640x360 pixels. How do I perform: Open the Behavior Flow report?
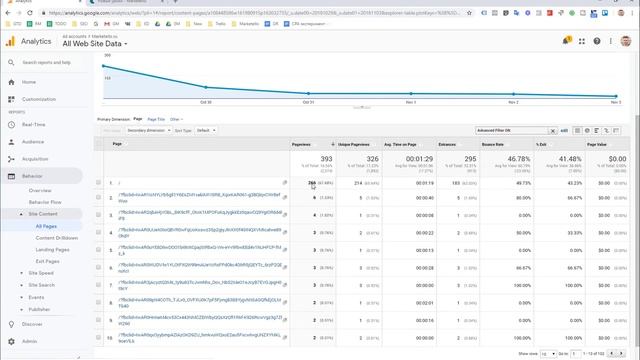(45, 202)
